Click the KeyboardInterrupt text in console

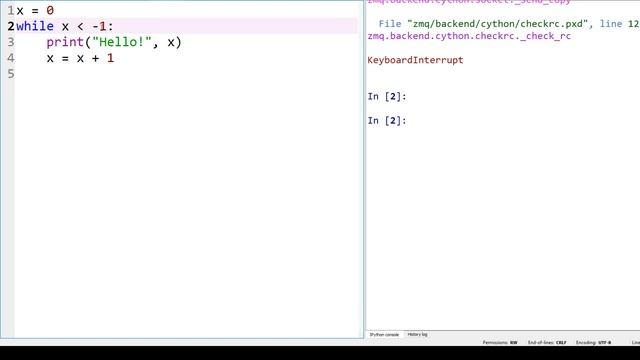point(415,60)
